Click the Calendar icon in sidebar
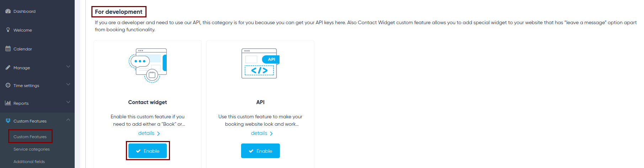 tap(8, 49)
